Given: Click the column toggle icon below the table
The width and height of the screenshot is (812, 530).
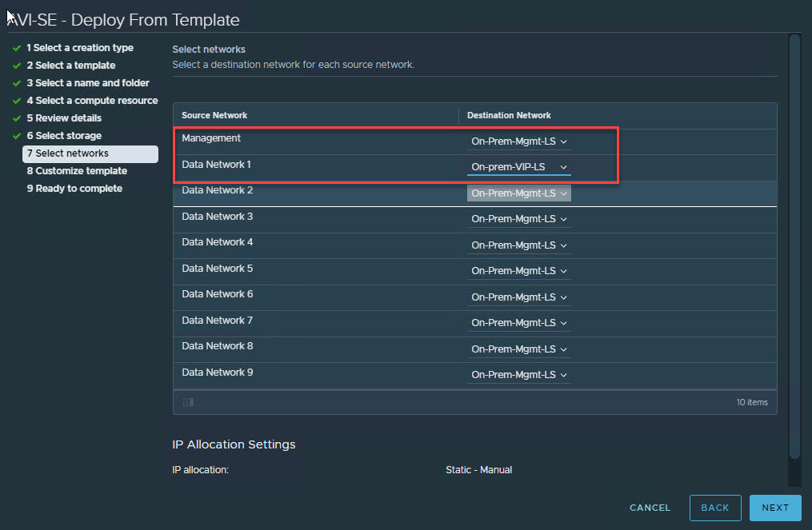Looking at the screenshot, I should [x=188, y=402].
